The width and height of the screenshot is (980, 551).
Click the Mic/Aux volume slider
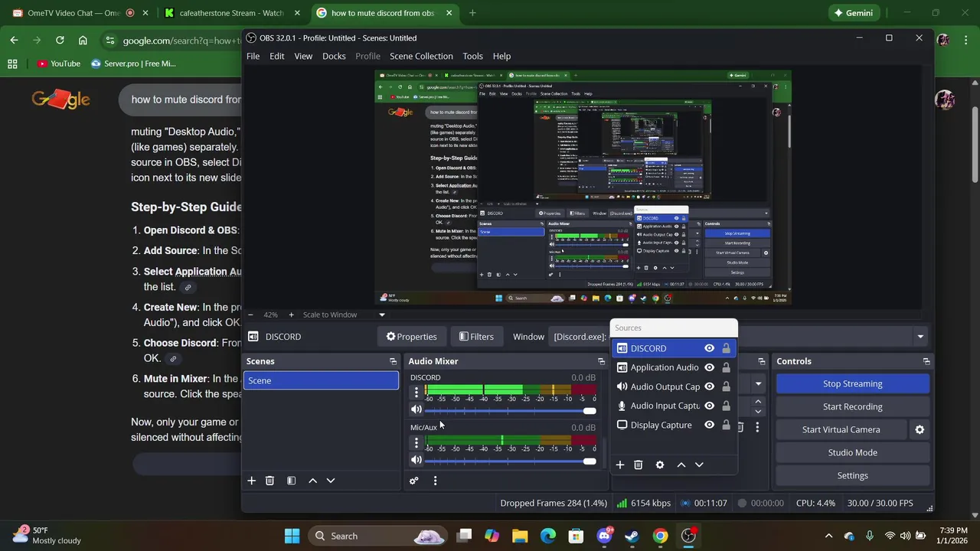[509, 461]
